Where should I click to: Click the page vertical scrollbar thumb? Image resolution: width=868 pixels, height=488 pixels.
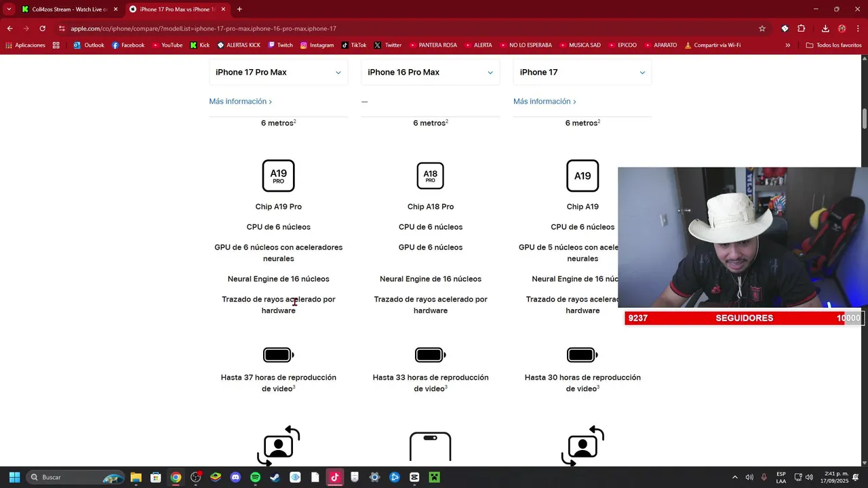[x=865, y=118]
